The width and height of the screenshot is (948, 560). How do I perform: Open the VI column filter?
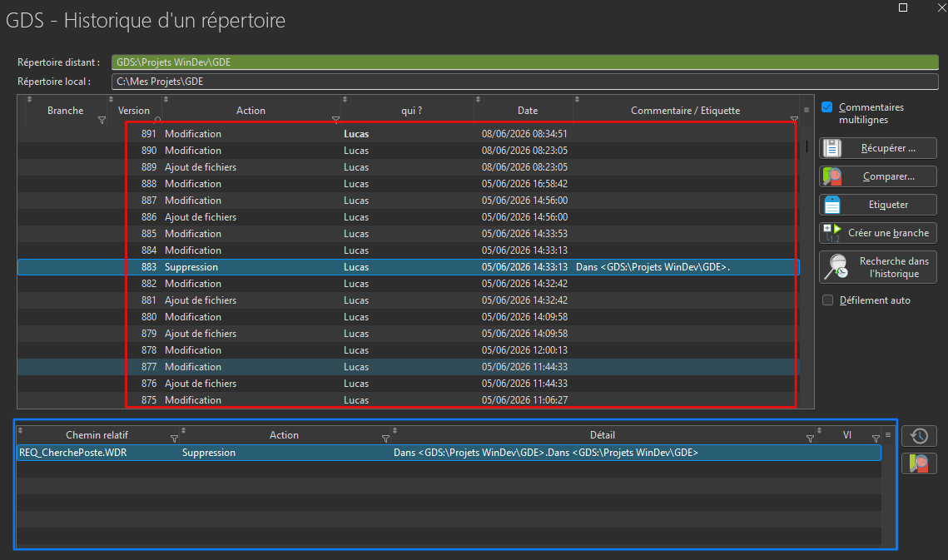(x=876, y=439)
